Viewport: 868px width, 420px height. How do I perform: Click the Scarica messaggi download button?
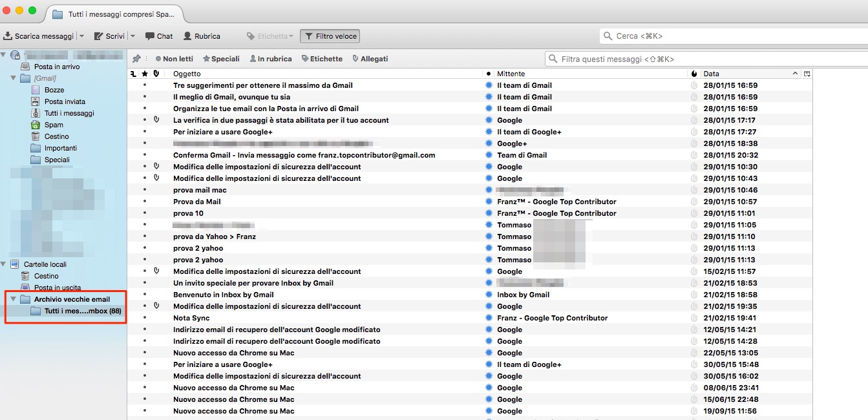pos(39,36)
